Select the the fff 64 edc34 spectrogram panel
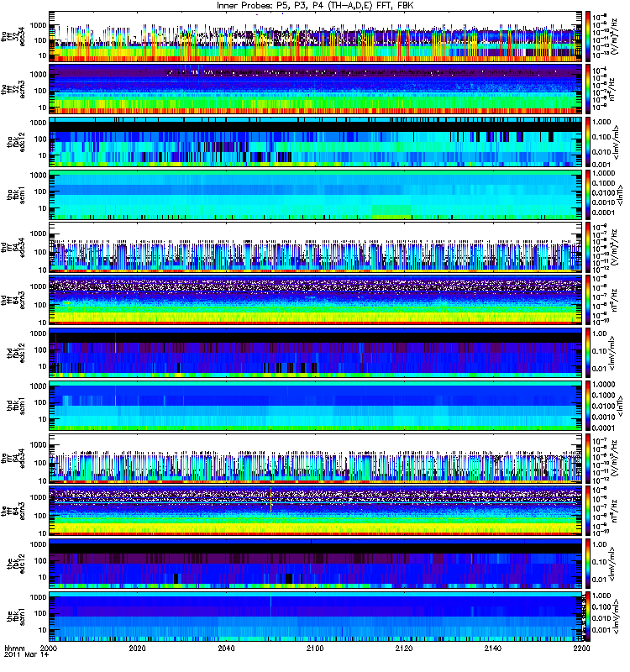 coord(316,458)
